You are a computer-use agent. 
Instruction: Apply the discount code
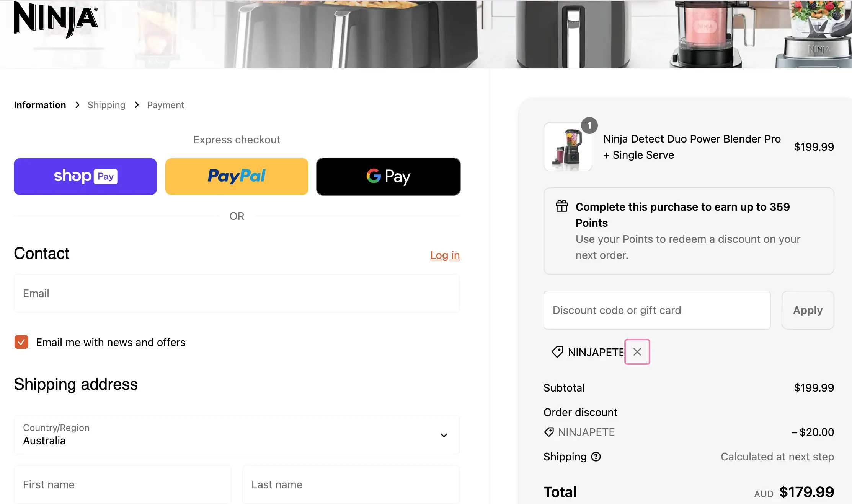click(x=808, y=310)
